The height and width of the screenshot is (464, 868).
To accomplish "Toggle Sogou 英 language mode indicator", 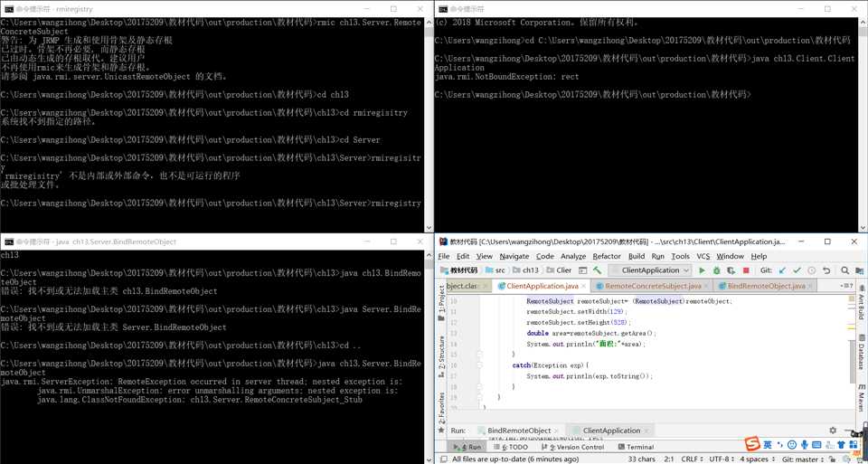I will [768, 445].
